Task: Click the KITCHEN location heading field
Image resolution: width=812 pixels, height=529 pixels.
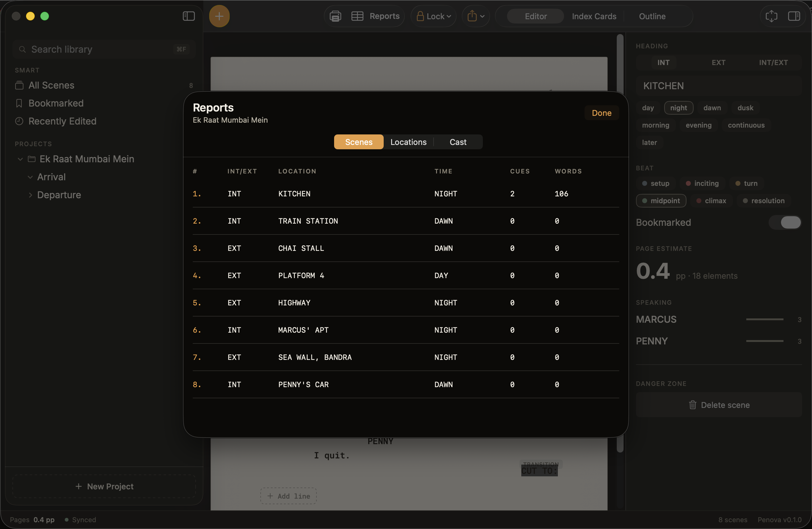Action: [x=718, y=86]
